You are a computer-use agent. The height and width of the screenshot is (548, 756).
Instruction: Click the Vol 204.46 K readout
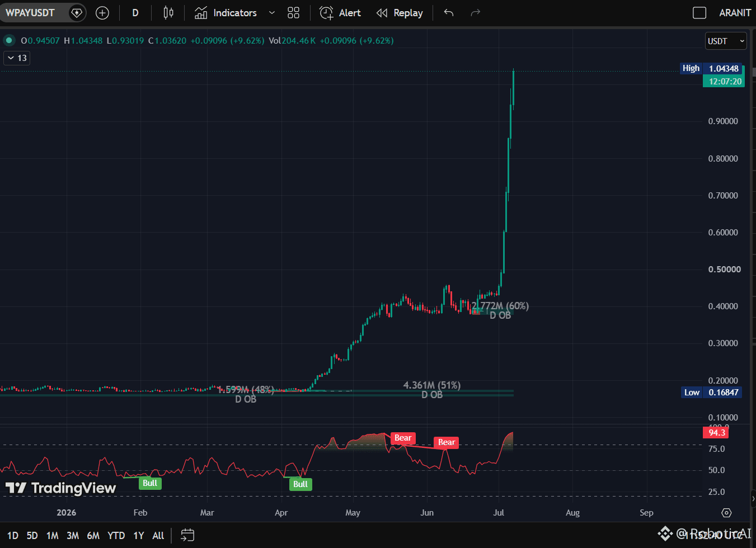coord(292,40)
